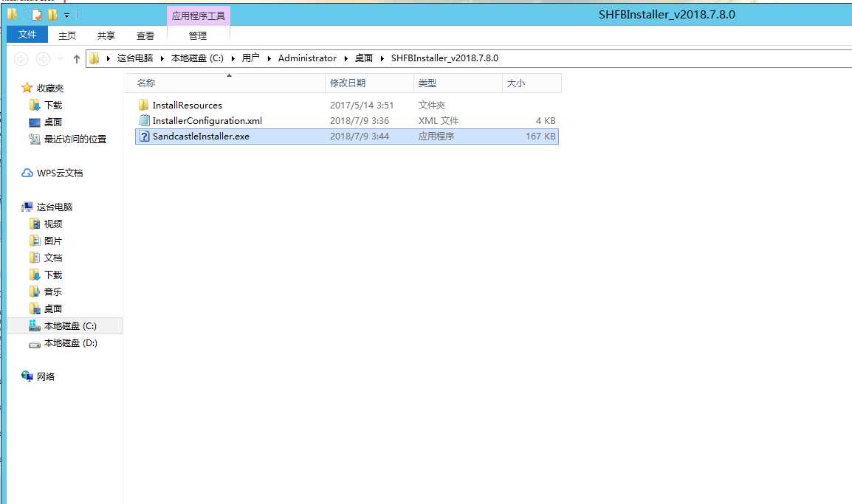852x504 pixels.
Task: Open 桌面 under 收藏夹
Action: (x=52, y=122)
